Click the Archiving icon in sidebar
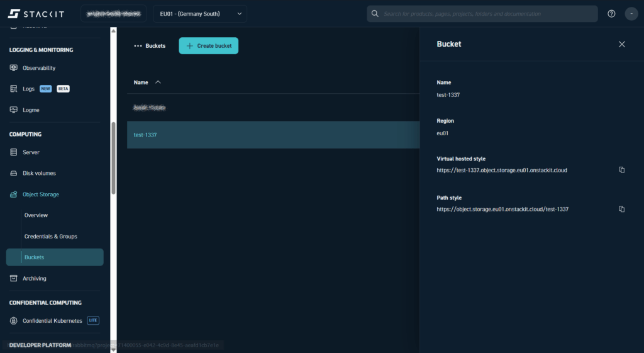644x353 pixels. [x=14, y=278]
